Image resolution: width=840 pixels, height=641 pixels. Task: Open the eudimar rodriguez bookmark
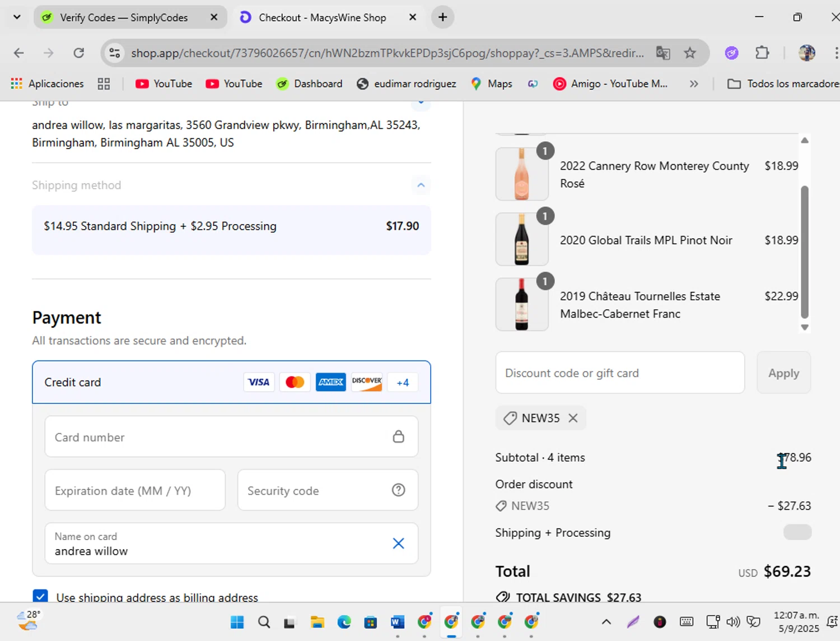[407, 83]
